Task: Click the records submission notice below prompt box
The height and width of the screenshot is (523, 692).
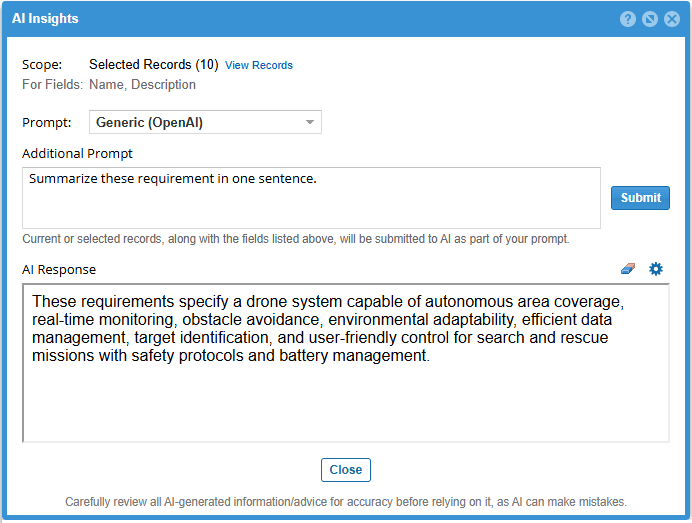Action: click(x=296, y=239)
